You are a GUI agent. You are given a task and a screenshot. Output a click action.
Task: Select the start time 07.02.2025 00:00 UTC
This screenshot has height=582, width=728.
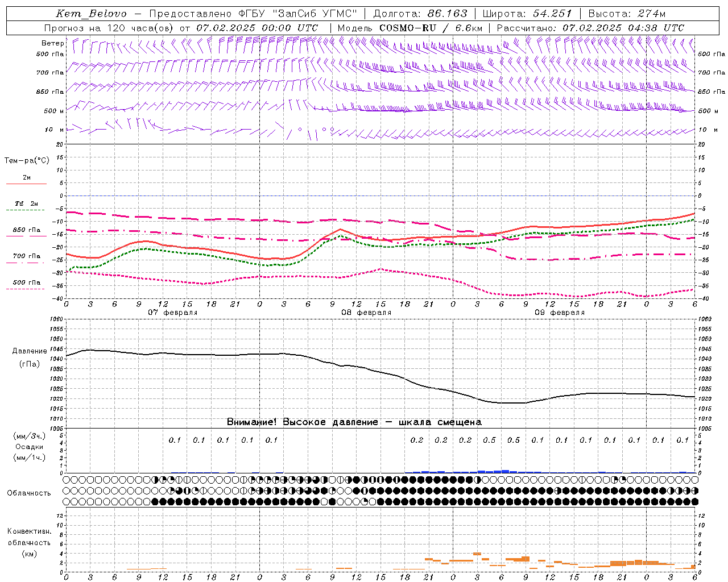tap(257, 28)
